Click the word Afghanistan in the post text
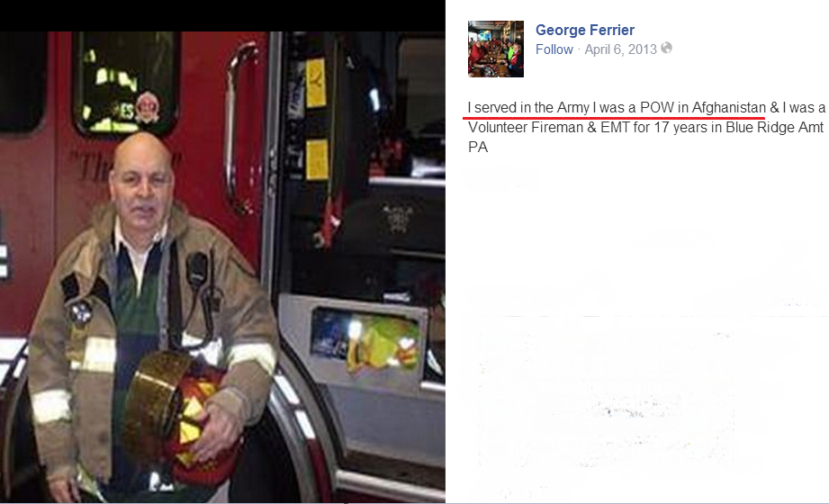Screen dimensions: 829x504 [x=728, y=108]
